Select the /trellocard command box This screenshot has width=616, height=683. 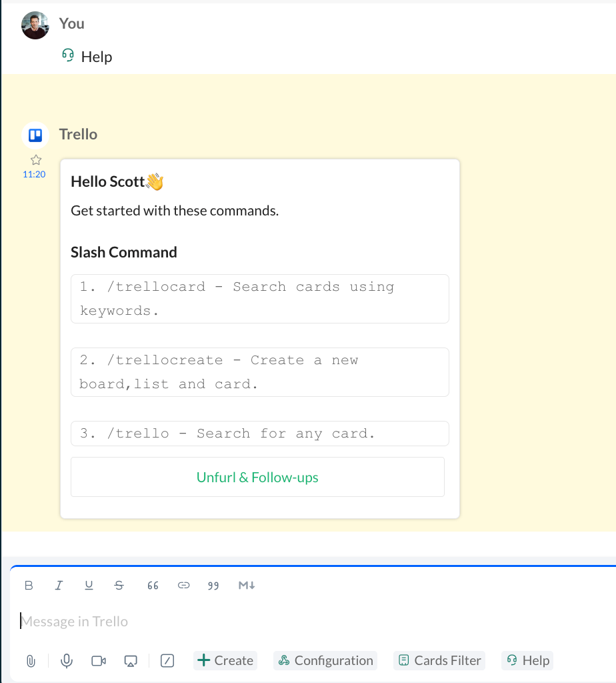[x=260, y=299]
